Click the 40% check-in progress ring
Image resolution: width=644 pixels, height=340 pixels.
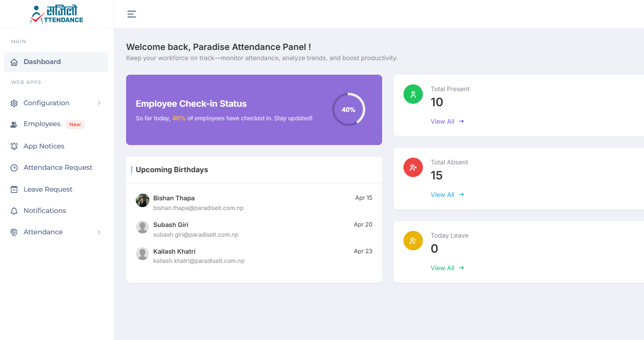point(348,110)
